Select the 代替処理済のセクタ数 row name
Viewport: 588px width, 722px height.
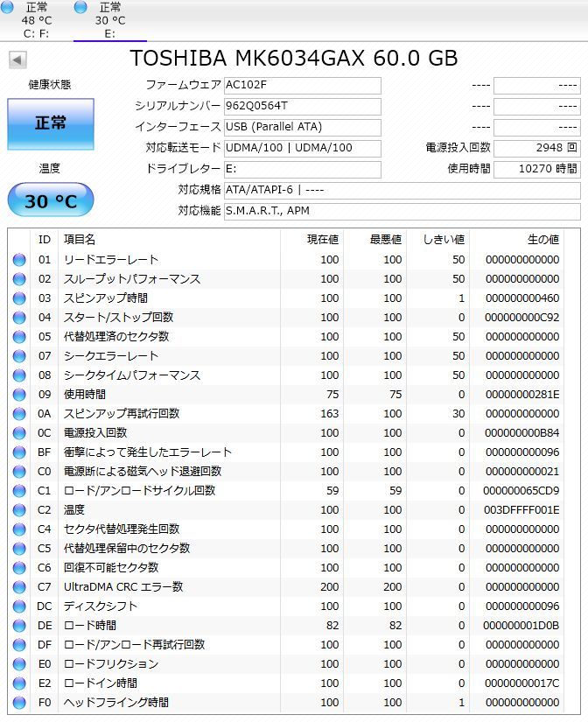116,337
